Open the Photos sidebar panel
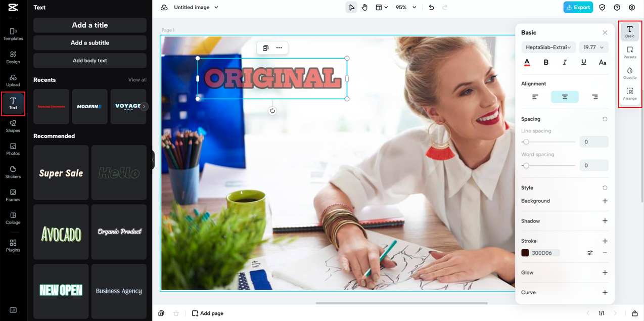This screenshot has width=644, height=321. (13, 149)
